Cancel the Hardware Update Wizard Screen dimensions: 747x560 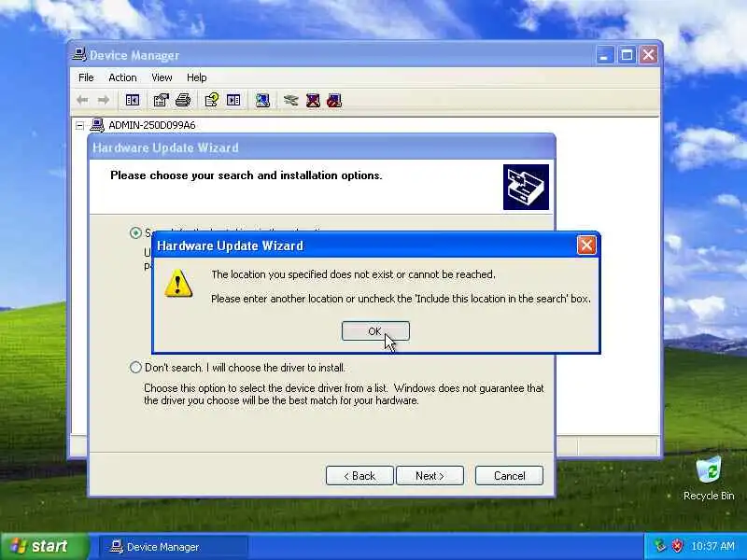509,476
